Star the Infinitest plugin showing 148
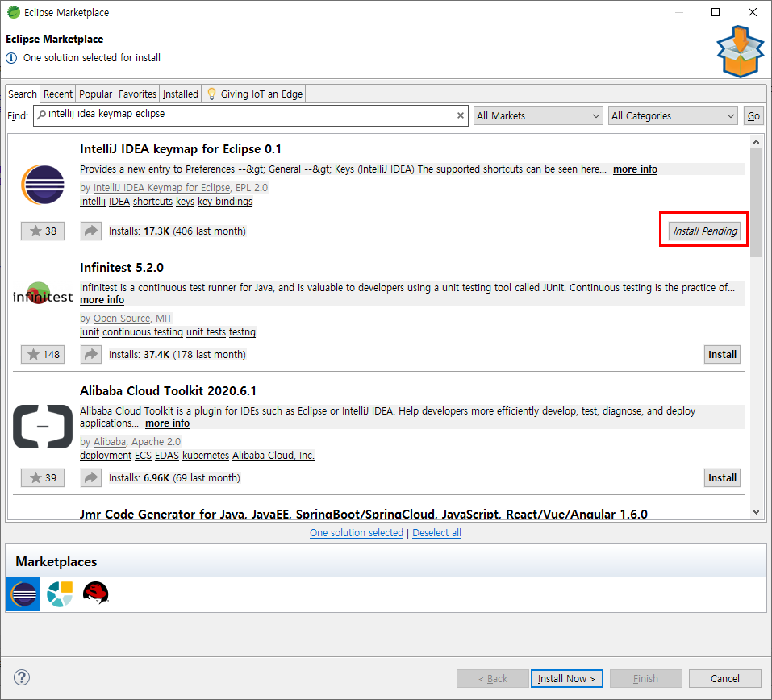772x700 pixels. pos(43,354)
